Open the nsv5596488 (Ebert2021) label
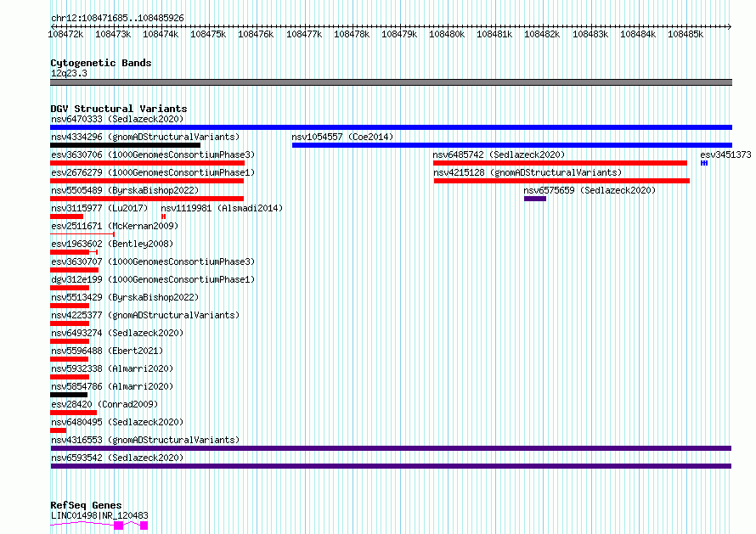 (x=107, y=351)
